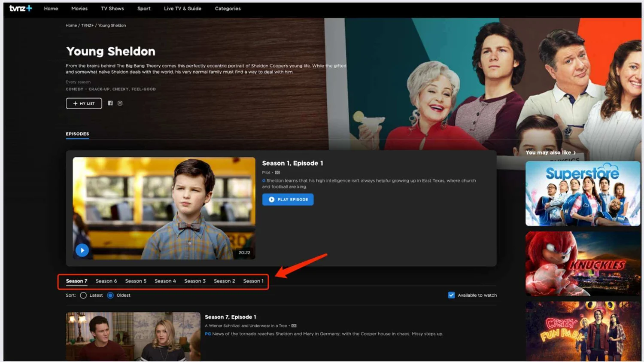Switch to Season 4 tab
Image resolution: width=644 pixels, height=362 pixels.
tap(165, 281)
